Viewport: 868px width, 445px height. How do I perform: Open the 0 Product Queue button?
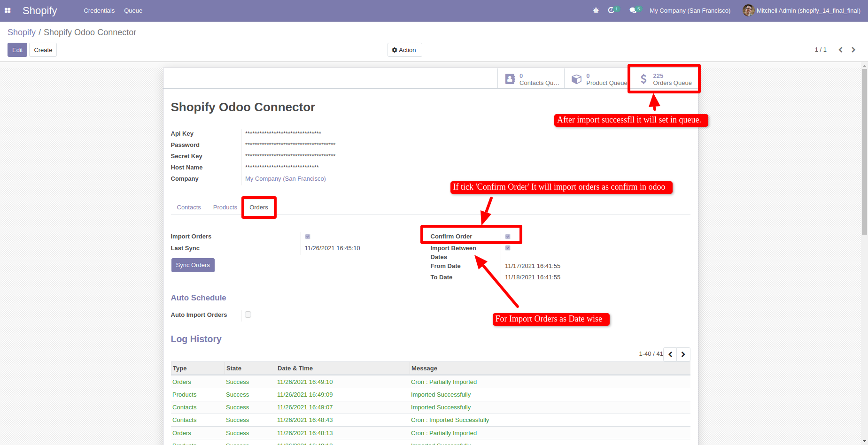[x=597, y=79]
